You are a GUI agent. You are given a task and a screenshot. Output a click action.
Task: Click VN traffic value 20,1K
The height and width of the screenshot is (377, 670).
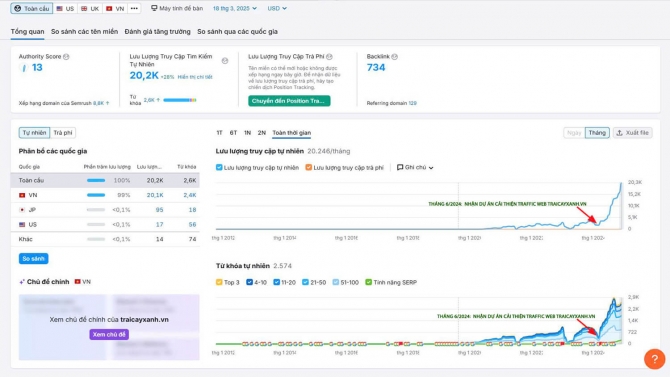pyautogui.click(x=155, y=195)
